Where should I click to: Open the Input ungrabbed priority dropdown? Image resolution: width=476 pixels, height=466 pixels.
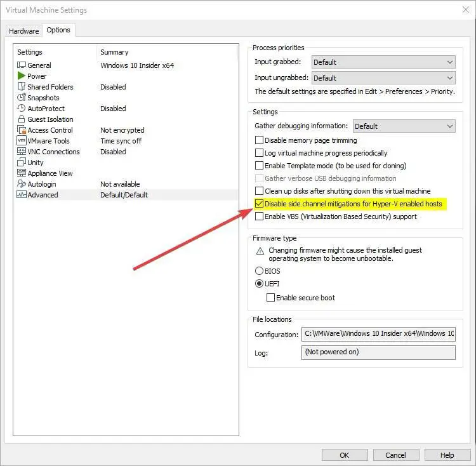(x=383, y=78)
